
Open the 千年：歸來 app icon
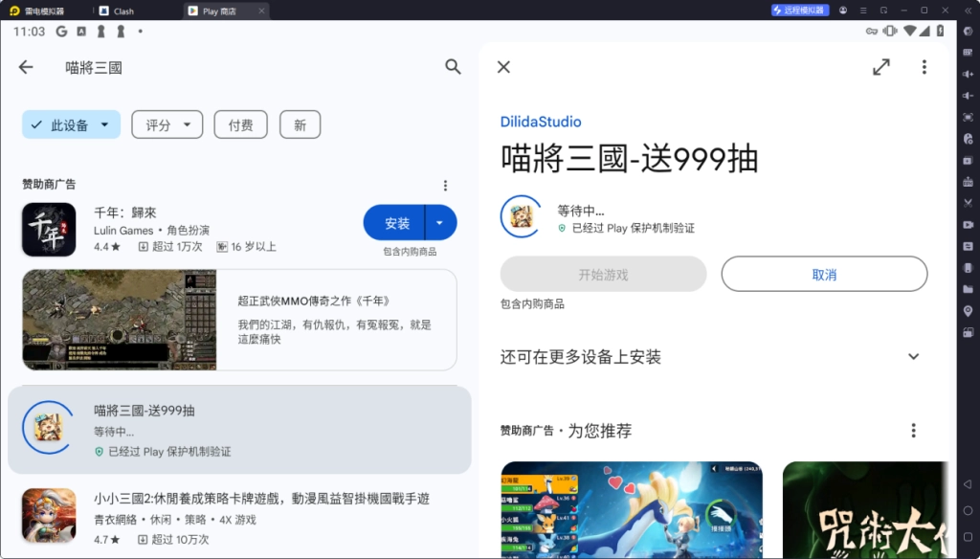[49, 230]
